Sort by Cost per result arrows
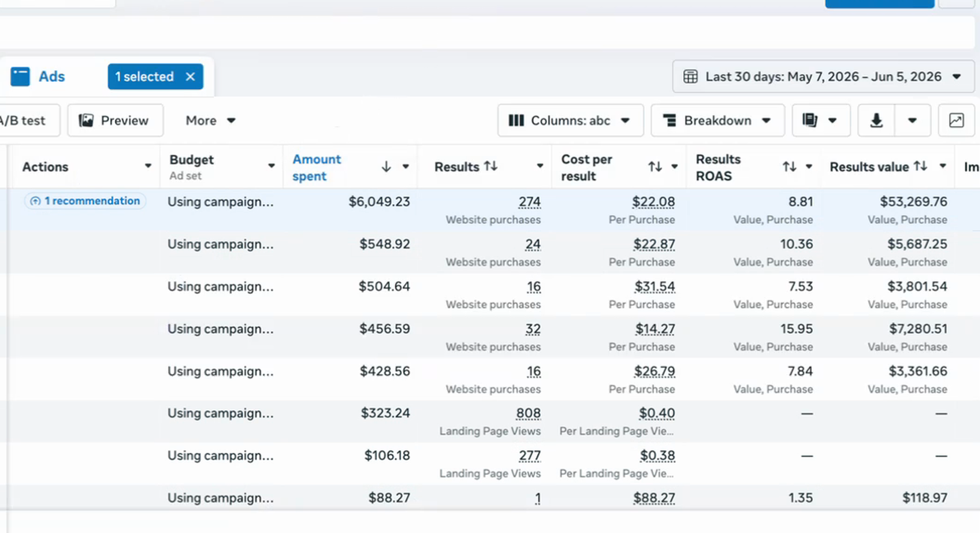This screenshot has width=980, height=533. pos(655,166)
